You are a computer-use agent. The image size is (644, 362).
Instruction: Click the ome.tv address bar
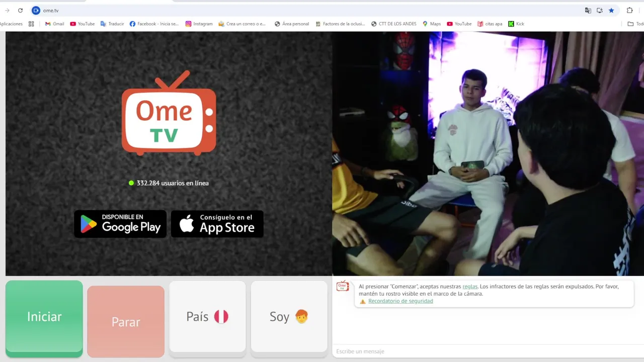tap(307, 10)
